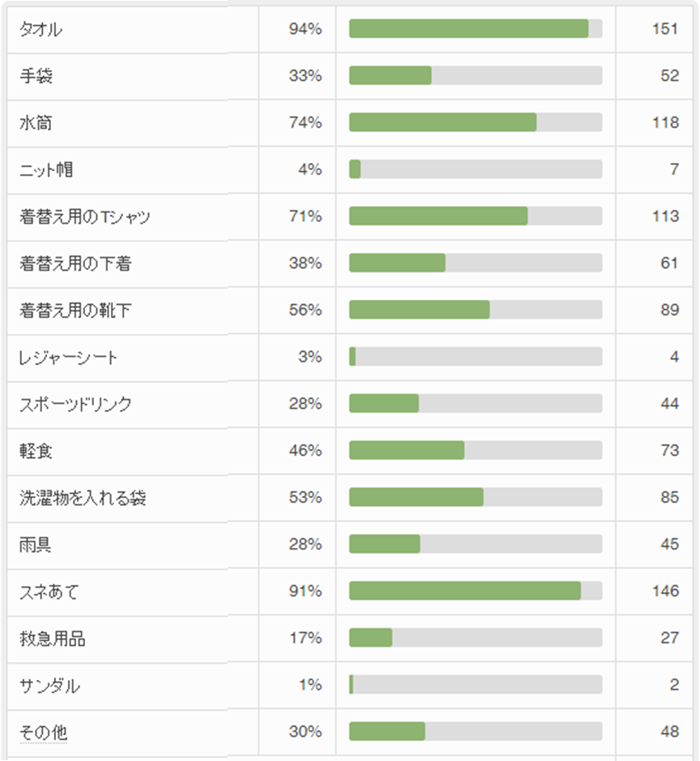This screenshot has width=700, height=761.
Task: Click the レジャーシート label
Action: pyautogui.click(x=68, y=357)
